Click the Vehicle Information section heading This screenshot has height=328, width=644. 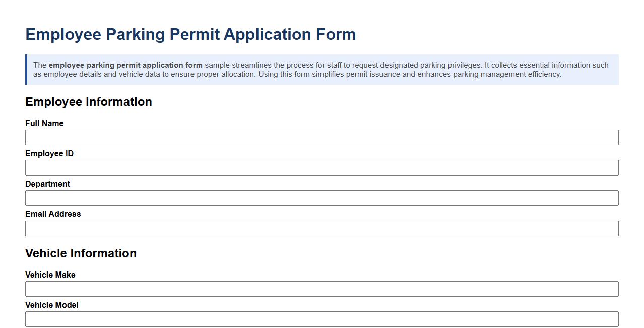(x=81, y=253)
